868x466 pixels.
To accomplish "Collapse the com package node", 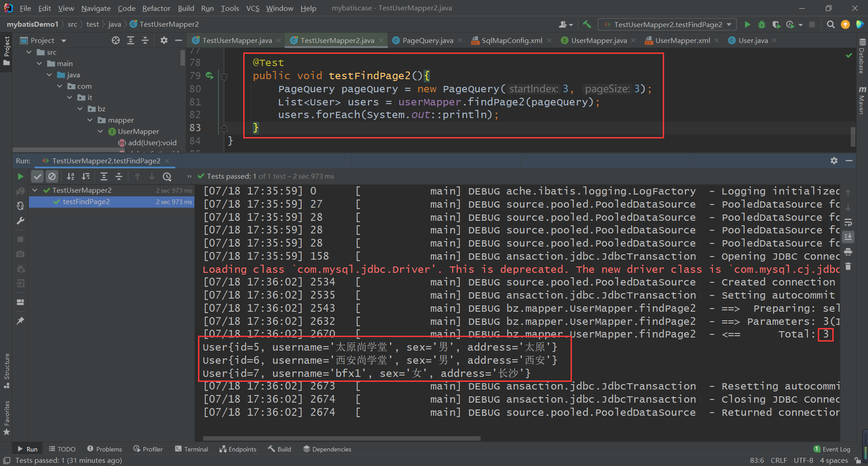I will click(60, 86).
